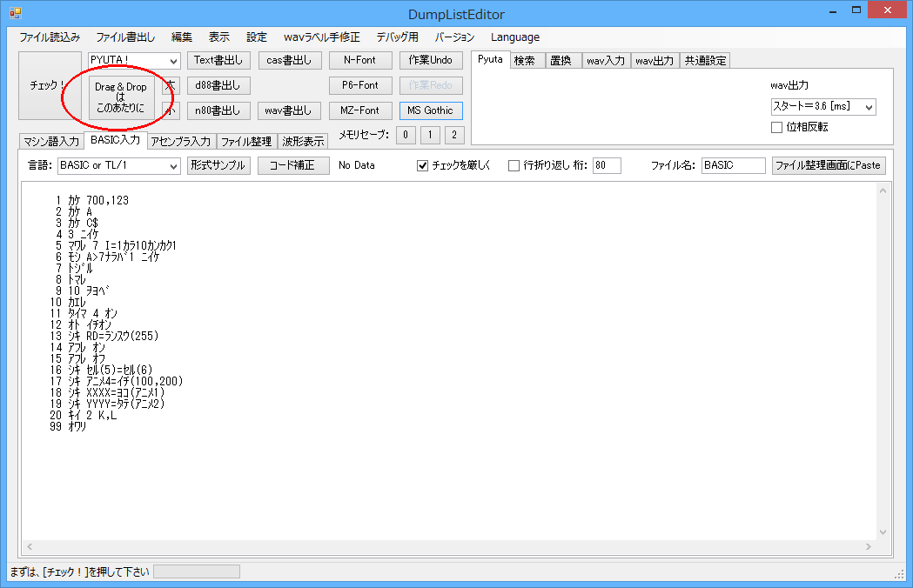Click the horizontal scrollbar right arrow

tap(868, 546)
